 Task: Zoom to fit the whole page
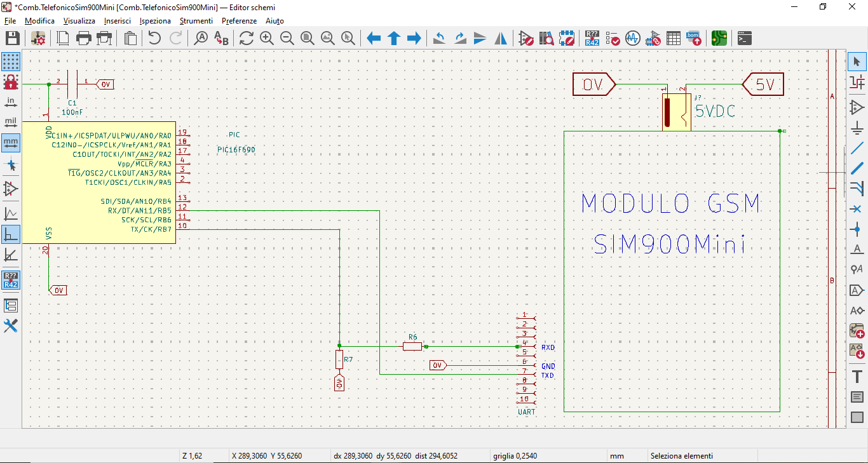(307, 39)
